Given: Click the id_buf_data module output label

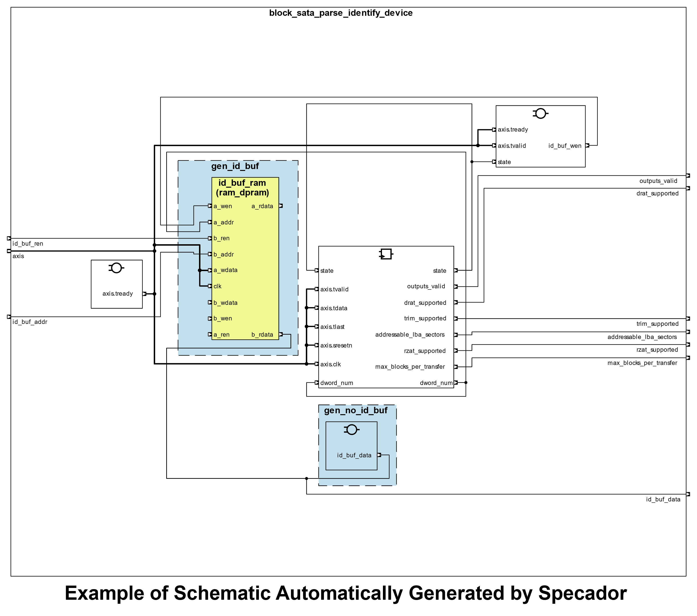Looking at the screenshot, I should (663, 499).
